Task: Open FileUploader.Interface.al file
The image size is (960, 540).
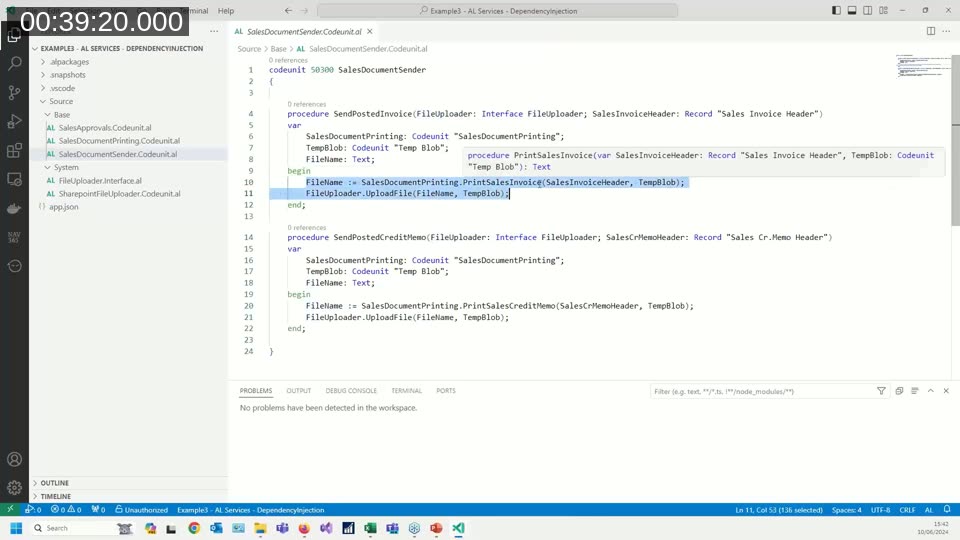Action: tap(100, 181)
